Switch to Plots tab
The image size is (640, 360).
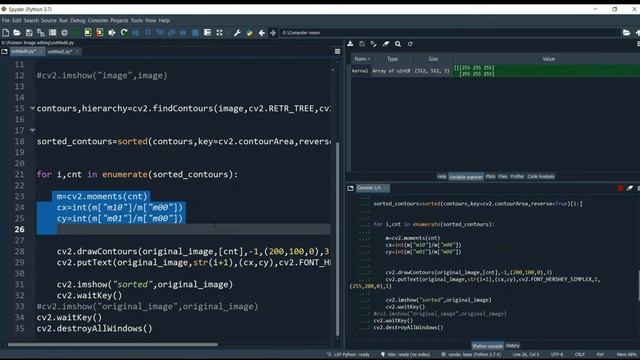[490, 176]
